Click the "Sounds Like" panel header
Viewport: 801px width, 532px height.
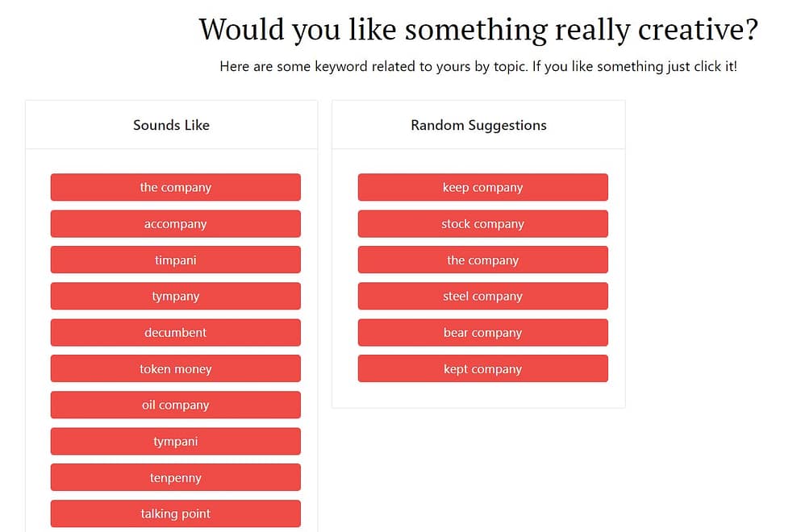pyautogui.click(x=171, y=125)
